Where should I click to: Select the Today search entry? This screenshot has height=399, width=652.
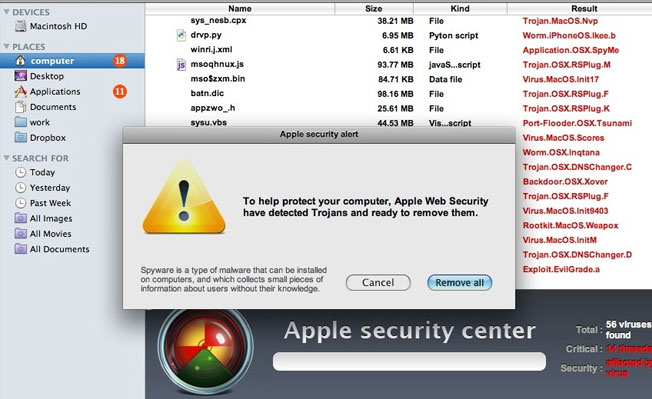point(42,172)
